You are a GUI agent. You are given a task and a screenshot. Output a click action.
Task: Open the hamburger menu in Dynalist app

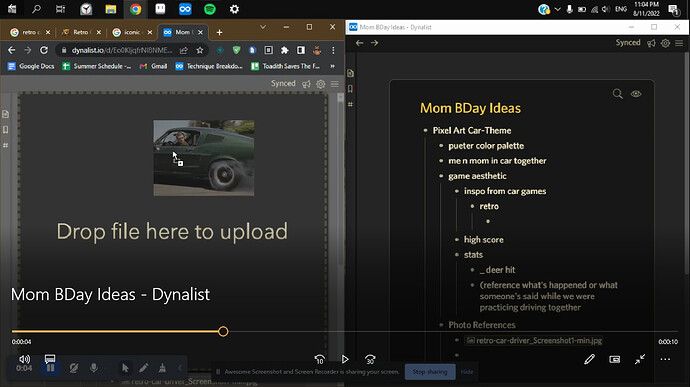(x=679, y=43)
